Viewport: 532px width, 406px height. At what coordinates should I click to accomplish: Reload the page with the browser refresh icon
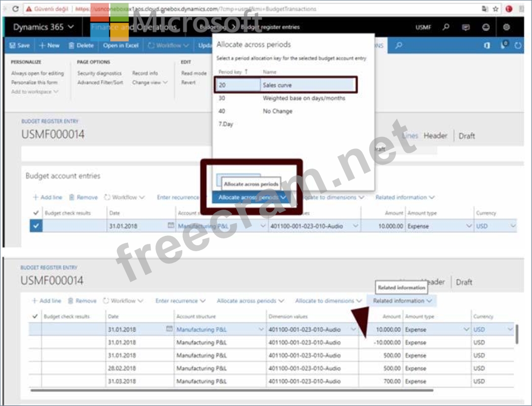click(16, 9)
